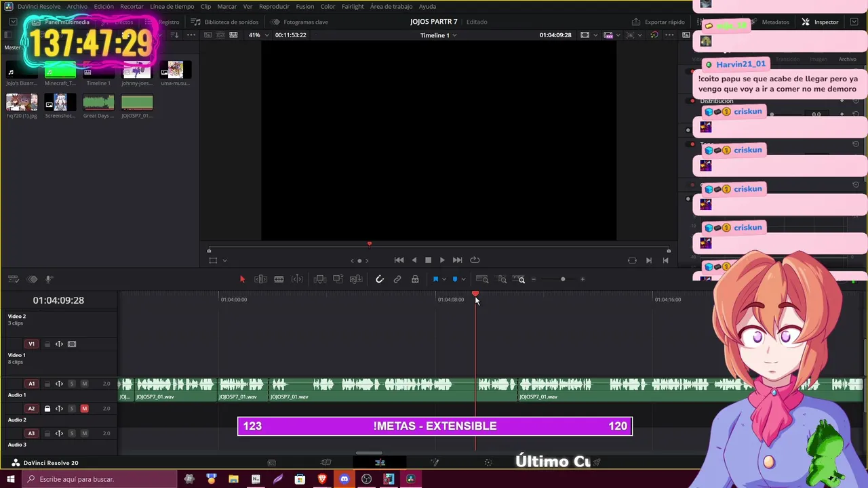Toggle timeline Snapping magnet icon
This screenshot has width=868, height=488.
(x=380, y=279)
